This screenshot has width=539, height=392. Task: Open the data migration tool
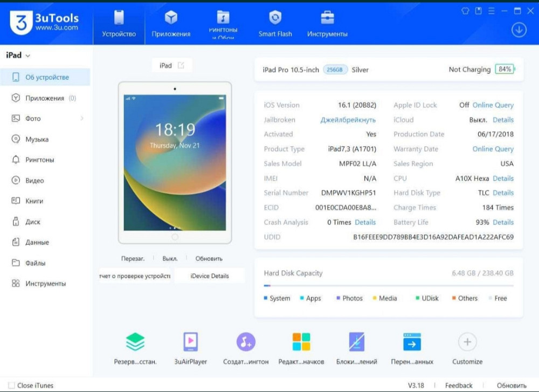tap(411, 341)
